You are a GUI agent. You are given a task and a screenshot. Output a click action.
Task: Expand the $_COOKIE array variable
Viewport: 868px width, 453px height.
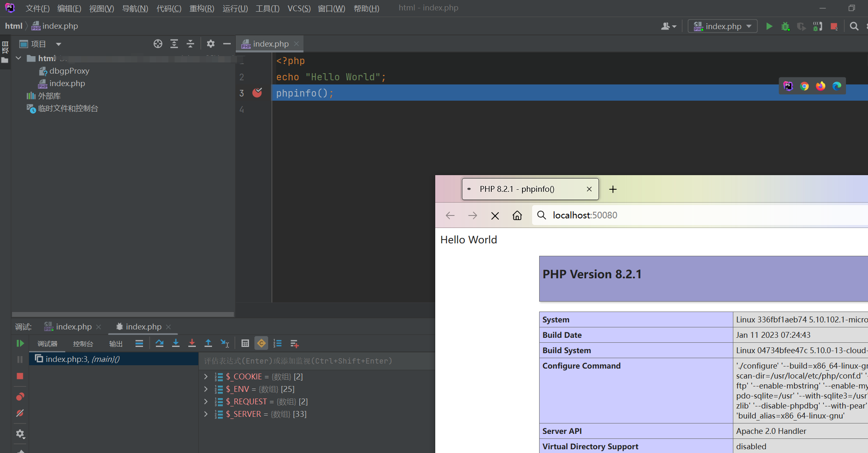tap(206, 376)
